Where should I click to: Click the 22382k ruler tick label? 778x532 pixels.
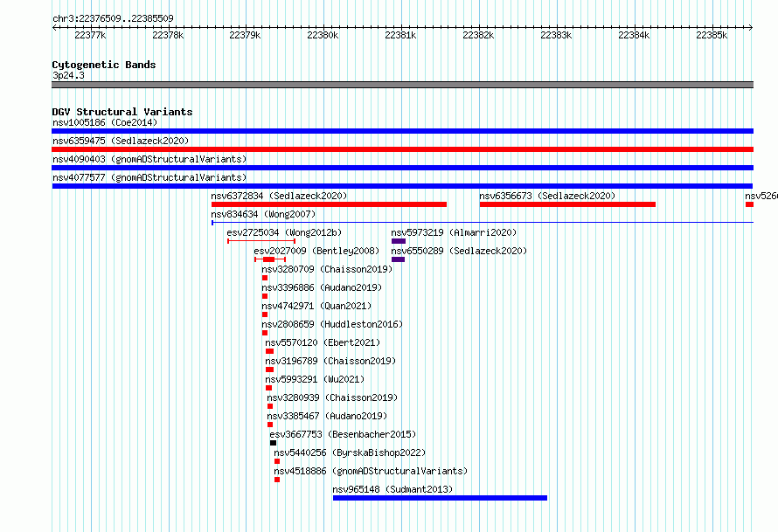point(478,35)
